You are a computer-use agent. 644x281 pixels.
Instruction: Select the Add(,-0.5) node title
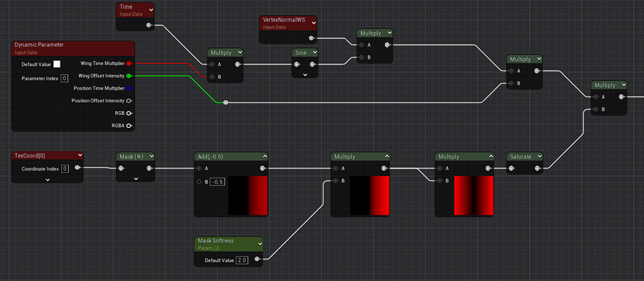(210, 157)
